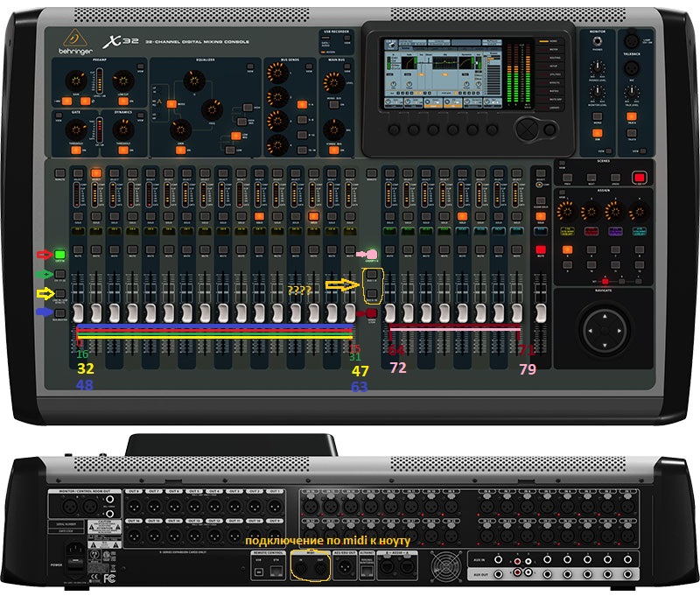Screen dimensions: 700x603
Task: Select the green CH 1-16 layer button
Action: pos(59,255)
